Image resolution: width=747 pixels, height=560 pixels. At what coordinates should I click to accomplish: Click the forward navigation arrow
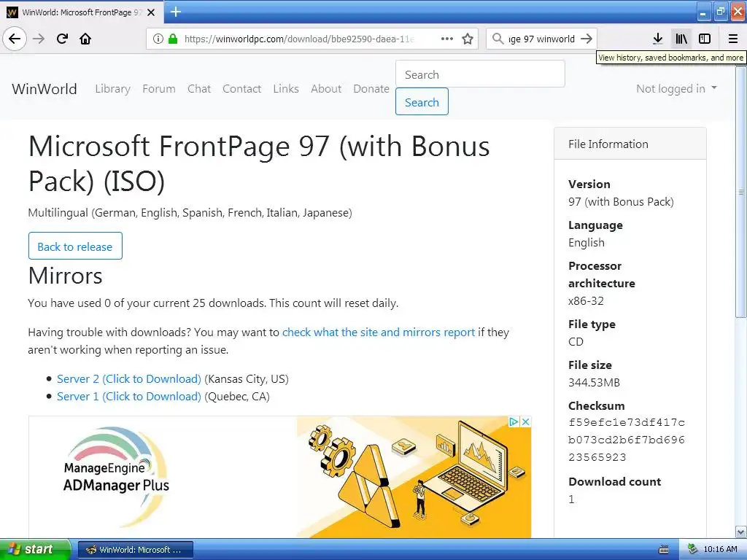[x=39, y=39]
